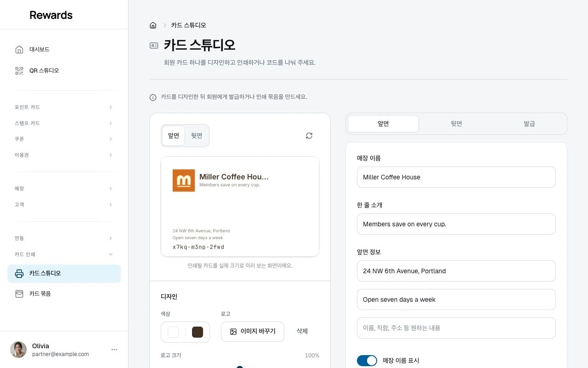Click the refresh icon in card preview
The height and width of the screenshot is (368, 588).
pyautogui.click(x=309, y=136)
